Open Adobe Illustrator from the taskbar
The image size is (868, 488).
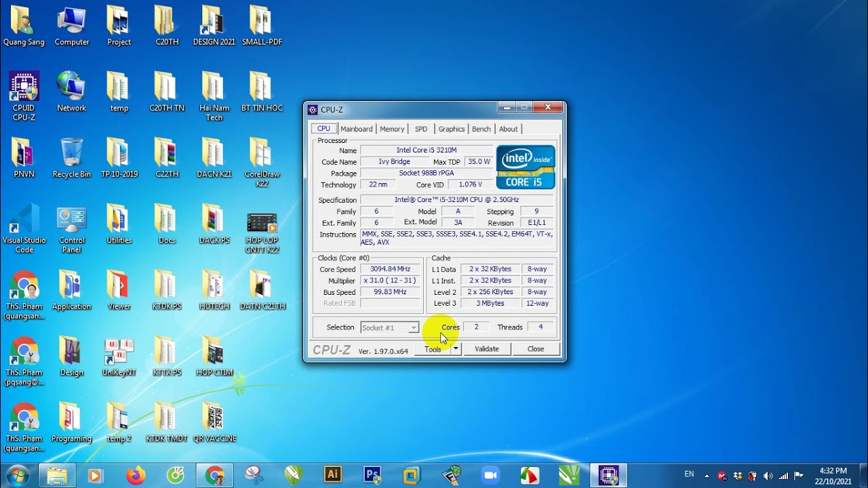tap(332, 475)
